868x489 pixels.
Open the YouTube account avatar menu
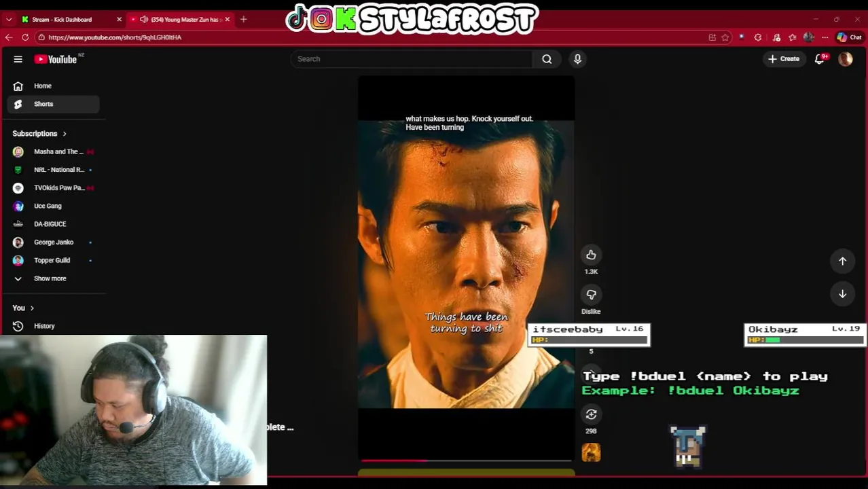[846, 59]
